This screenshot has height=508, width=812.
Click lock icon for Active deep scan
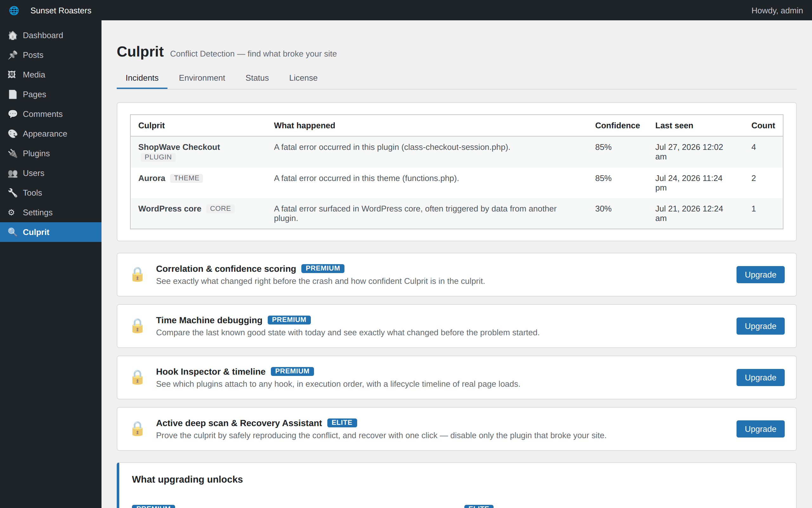point(138,429)
